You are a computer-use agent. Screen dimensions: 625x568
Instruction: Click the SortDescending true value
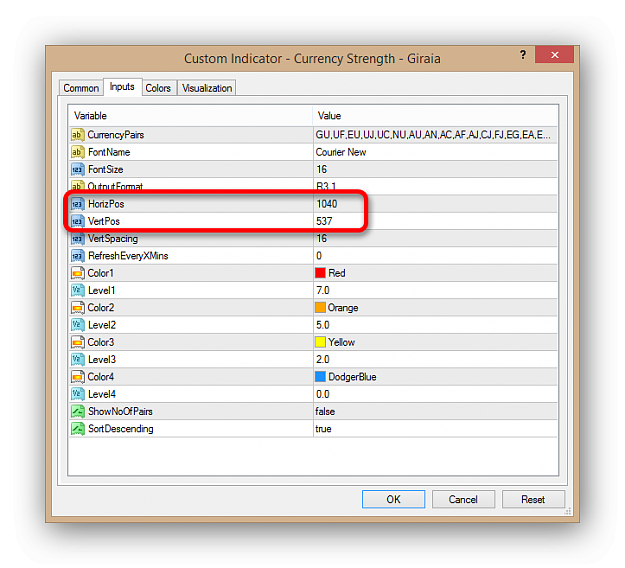click(x=323, y=429)
